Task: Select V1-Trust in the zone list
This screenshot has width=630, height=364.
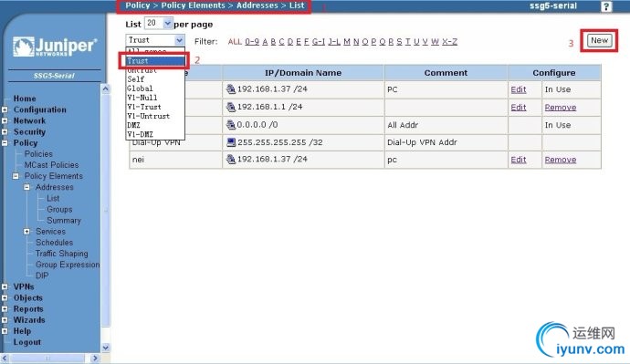Action: (155, 107)
